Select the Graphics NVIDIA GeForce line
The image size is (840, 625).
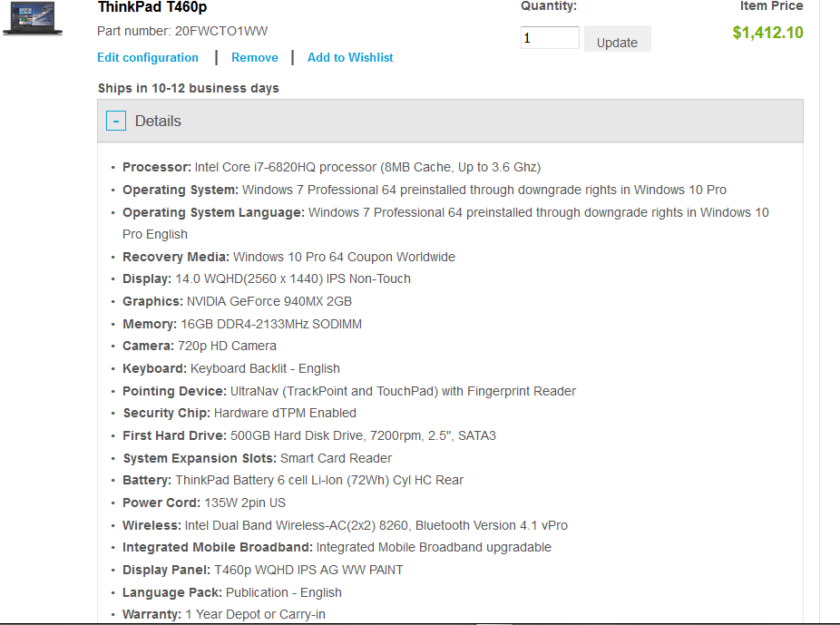click(x=237, y=301)
